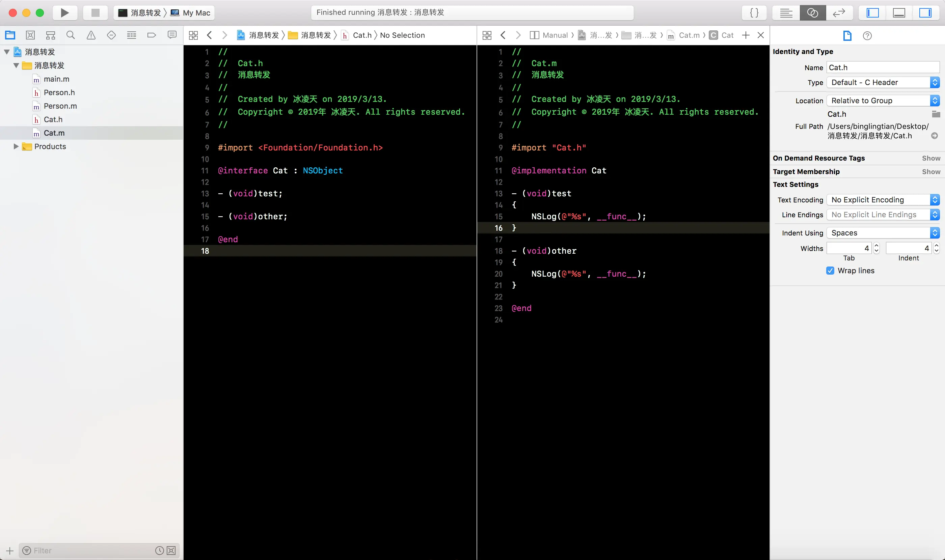Expand the Products folder
The width and height of the screenshot is (945, 560).
[16, 146]
